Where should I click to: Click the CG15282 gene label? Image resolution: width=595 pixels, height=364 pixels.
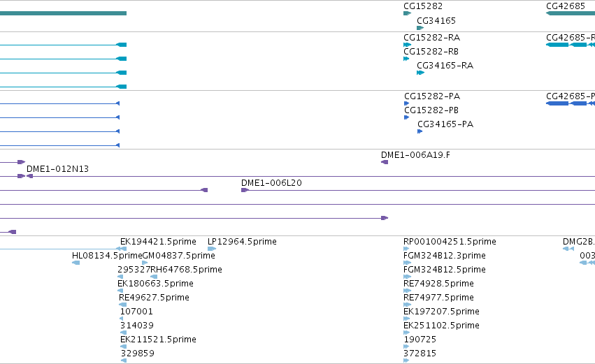click(423, 6)
